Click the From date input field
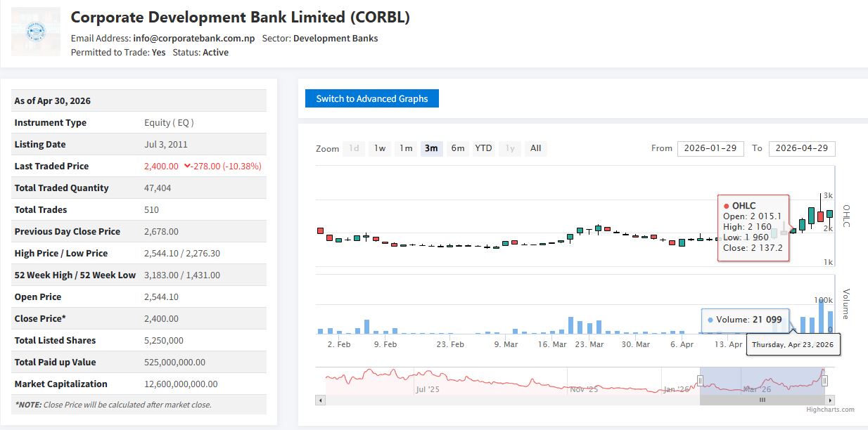 (x=710, y=148)
